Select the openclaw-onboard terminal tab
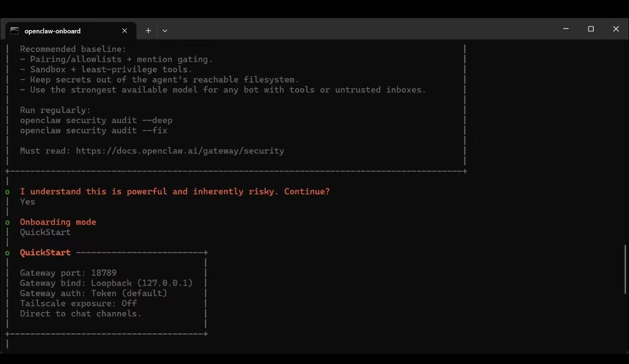 71,30
